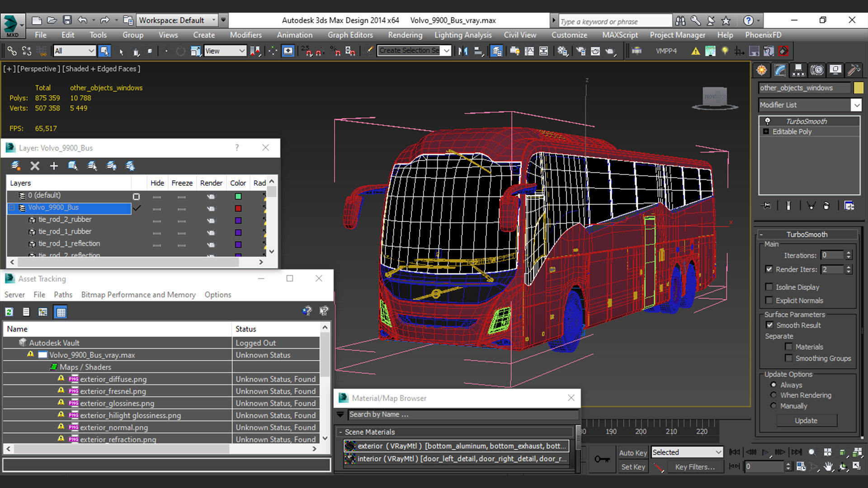Screen dimensions: 868x488
Task: Click Pan View hand icon
Action: click(828, 467)
